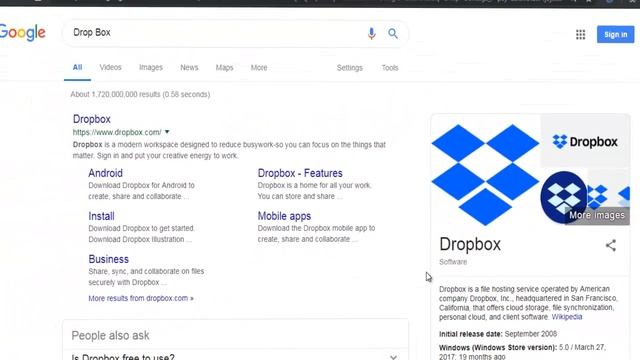Click the Initial release date label
The width and height of the screenshot is (640, 360).
pos(471,334)
